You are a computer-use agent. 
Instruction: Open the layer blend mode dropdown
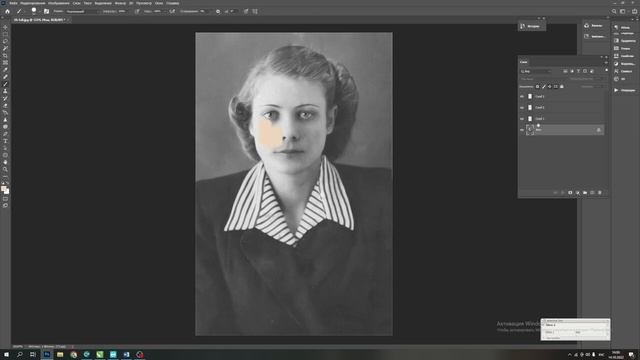(x=542, y=79)
